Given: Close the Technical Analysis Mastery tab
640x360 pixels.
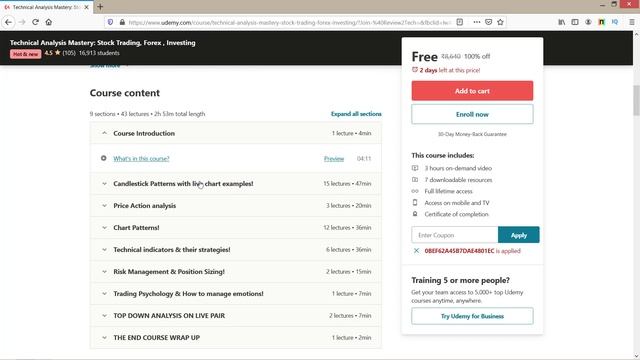Looking at the screenshot, I should (x=86, y=7).
